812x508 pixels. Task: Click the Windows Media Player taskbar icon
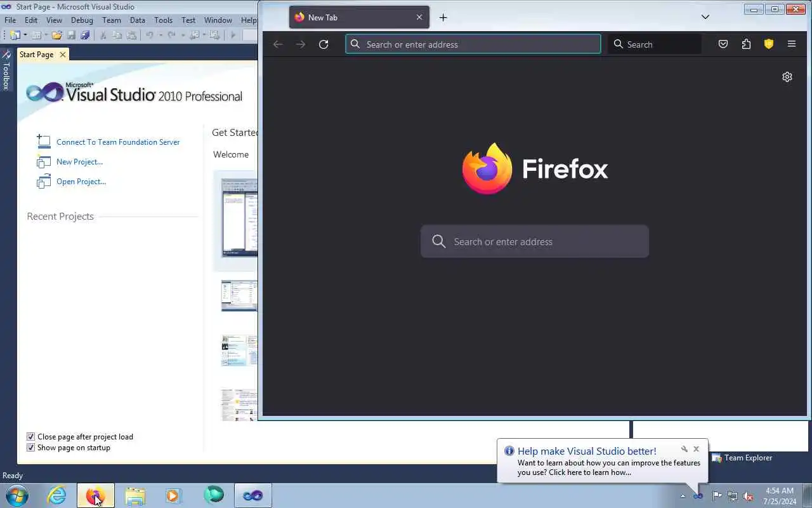(x=173, y=495)
